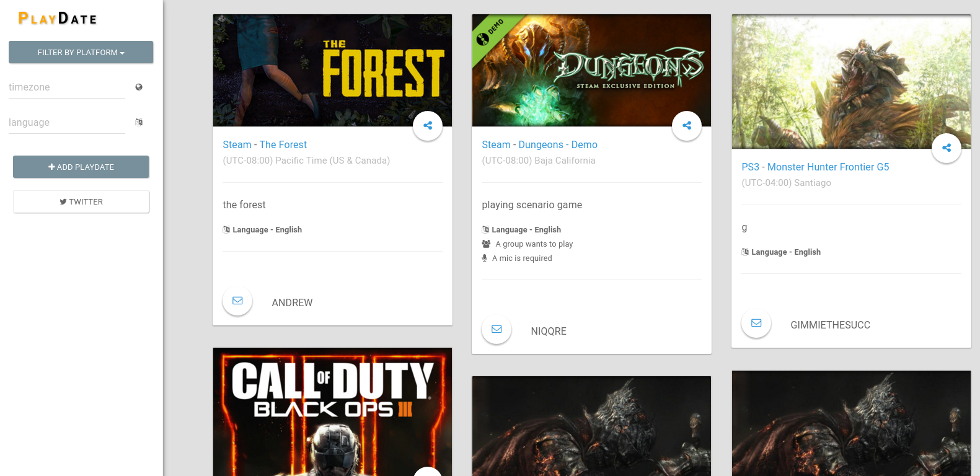Click the Add Playdate button
The height and width of the screenshot is (476, 980).
81,167
